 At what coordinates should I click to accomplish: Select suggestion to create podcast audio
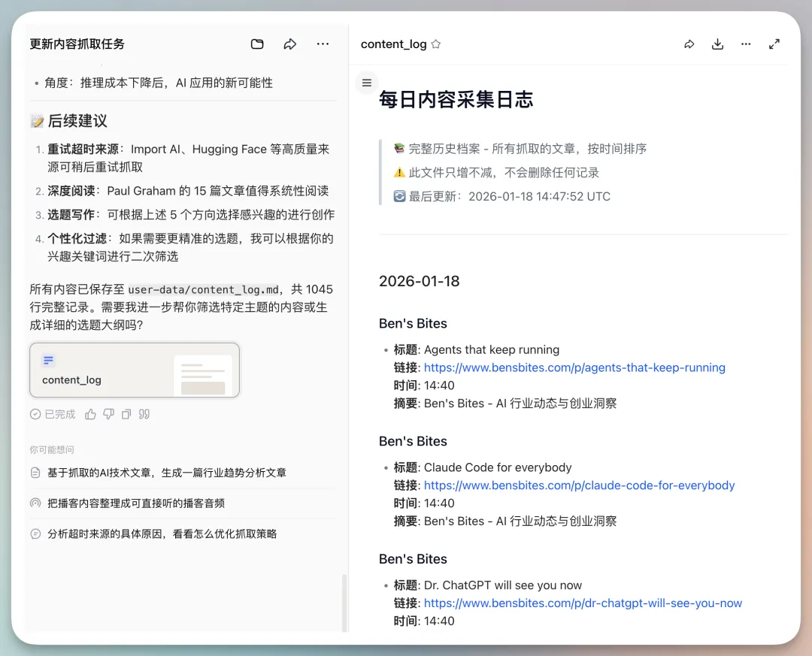[x=135, y=503]
